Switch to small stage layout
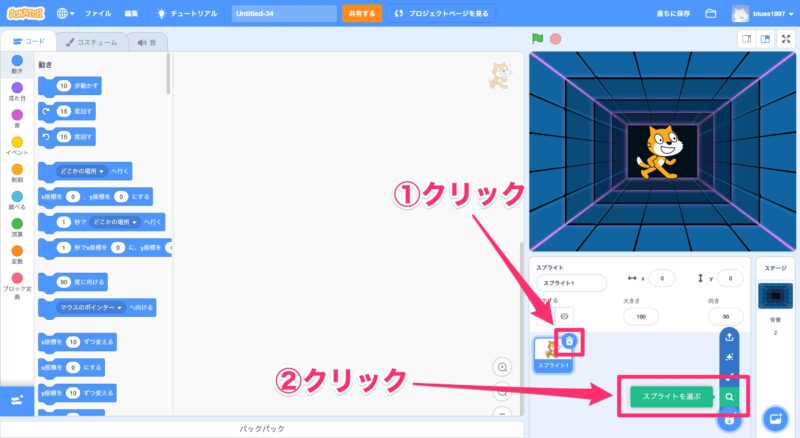800x438 pixels. point(745,39)
